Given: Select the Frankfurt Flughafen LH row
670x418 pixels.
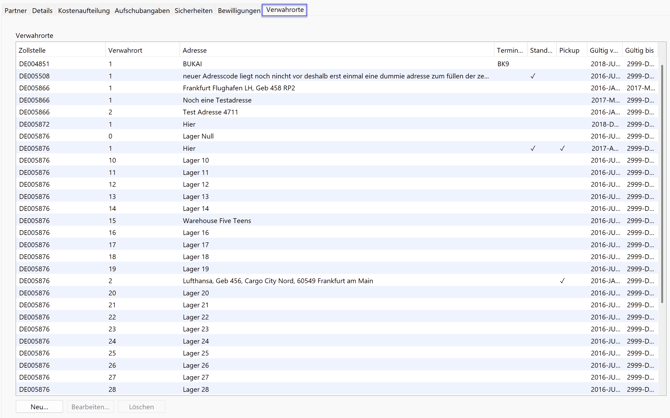Looking at the screenshot, I should pos(238,88).
